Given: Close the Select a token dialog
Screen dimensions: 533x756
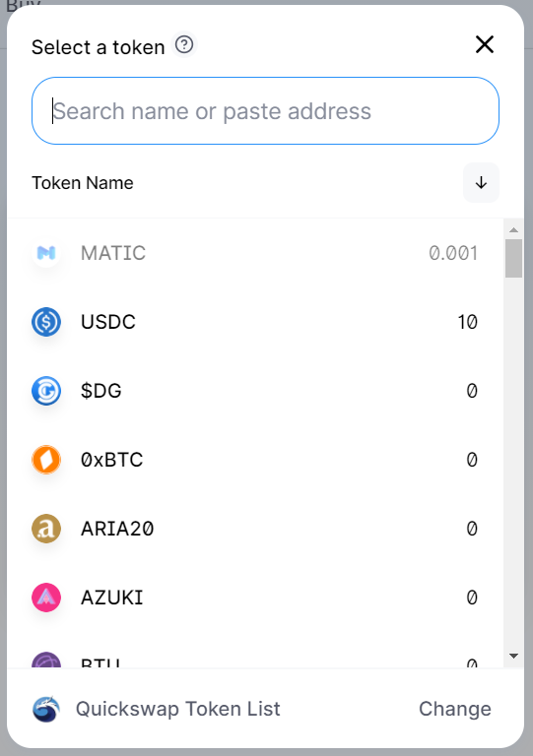Looking at the screenshot, I should coord(485,44).
